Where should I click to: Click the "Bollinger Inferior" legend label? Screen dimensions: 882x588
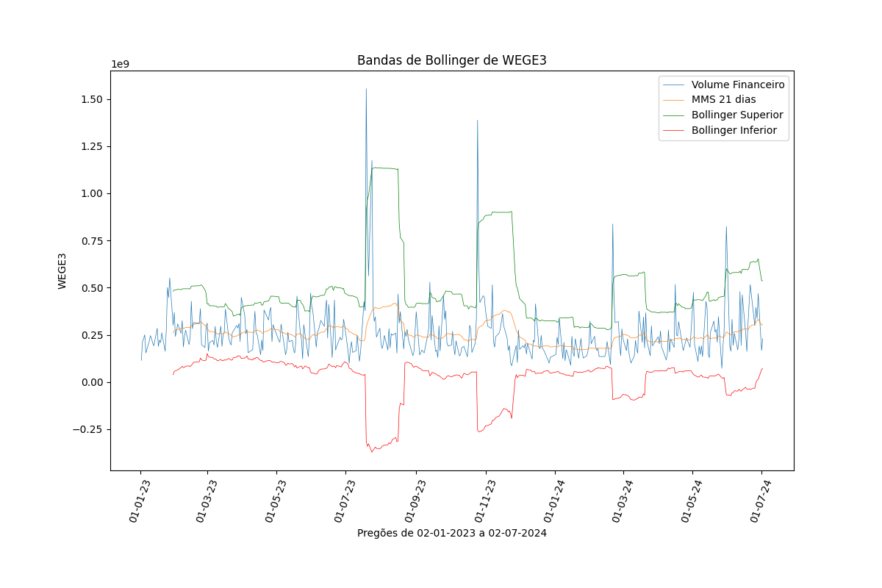click(x=734, y=131)
